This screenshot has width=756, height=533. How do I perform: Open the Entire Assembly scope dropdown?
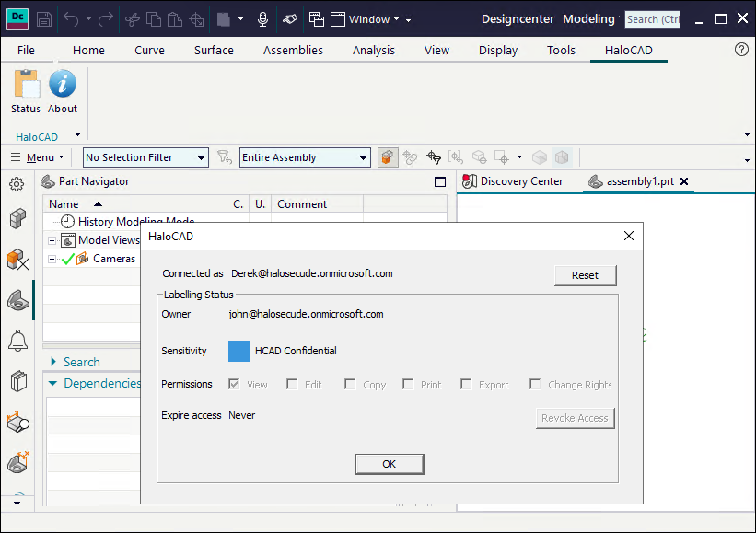[305, 157]
